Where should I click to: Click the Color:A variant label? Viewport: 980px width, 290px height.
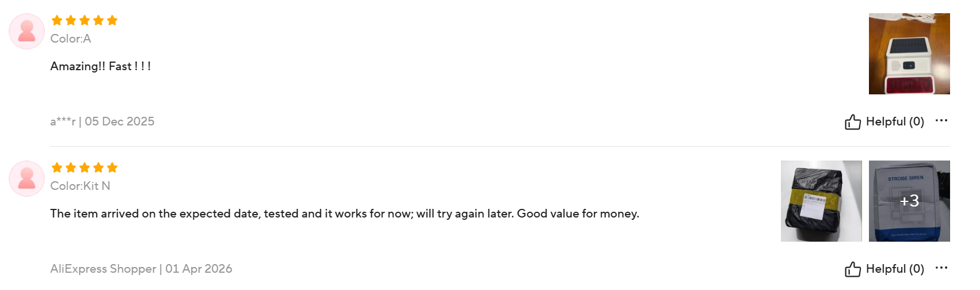[71, 39]
